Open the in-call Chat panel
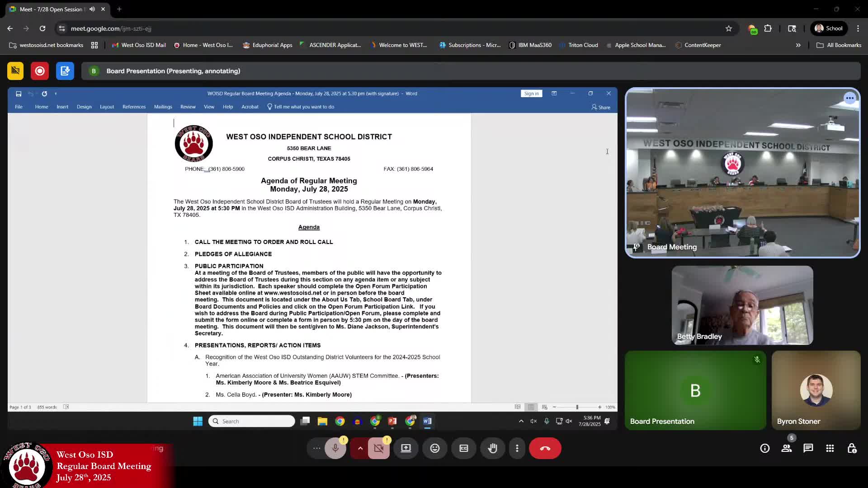This screenshot has width=868, height=488. [x=808, y=448]
